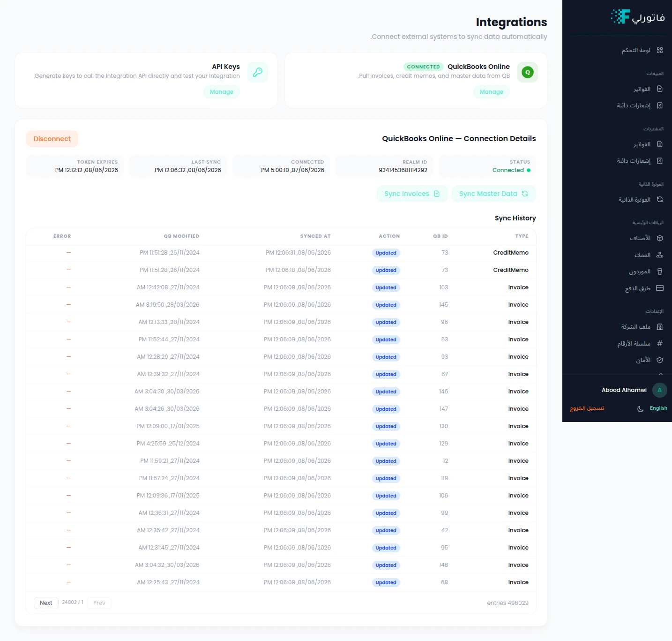Click Manage on the API Keys card
This screenshot has width=672, height=641.
pos(222,92)
